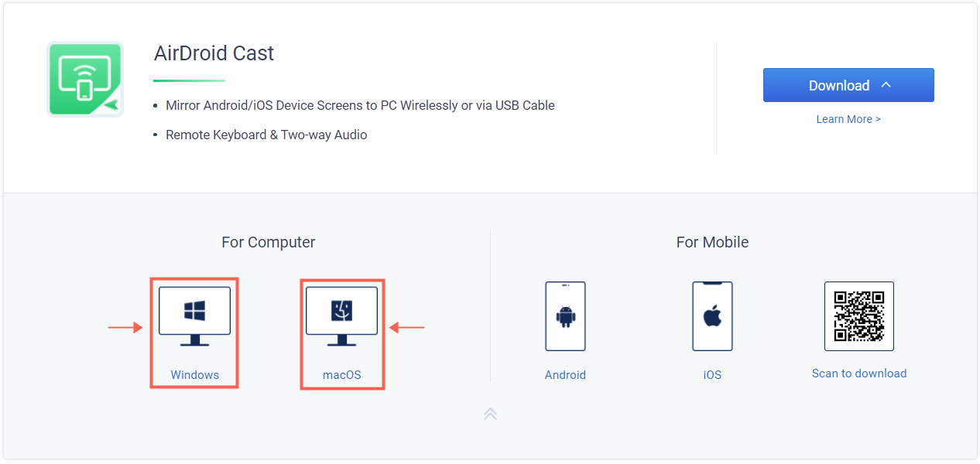Click the blue Download button

[848, 85]
